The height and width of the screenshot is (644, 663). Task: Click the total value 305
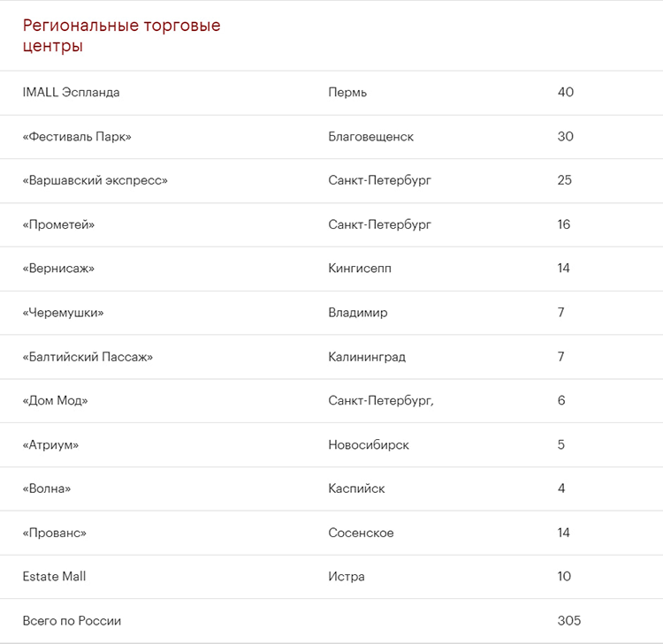pos(569,621)
